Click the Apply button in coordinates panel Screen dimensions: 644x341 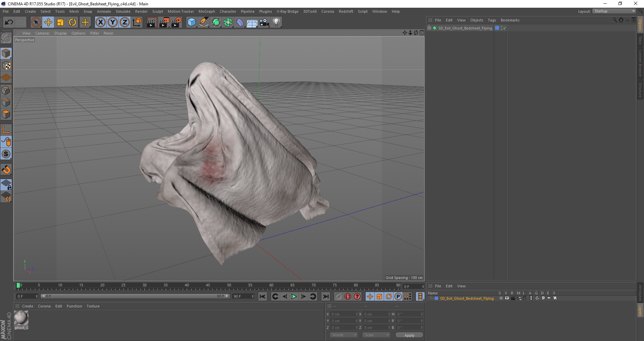[409, 335]
